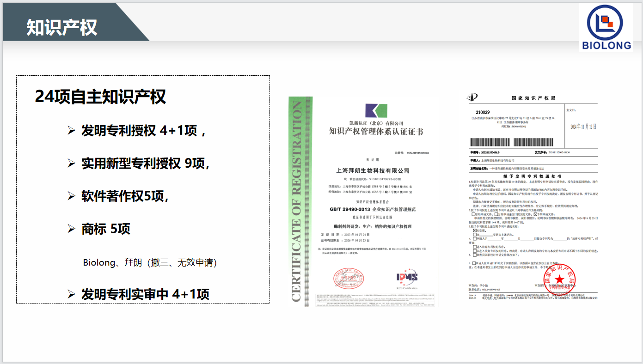Click the red round seal on the patent notice
The height and width of the screenshot is (364, 643).
point(559,279)
